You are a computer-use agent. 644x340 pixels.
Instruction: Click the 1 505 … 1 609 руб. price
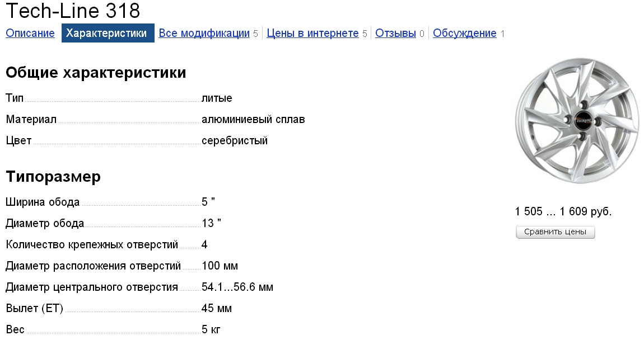click(563, 212)
